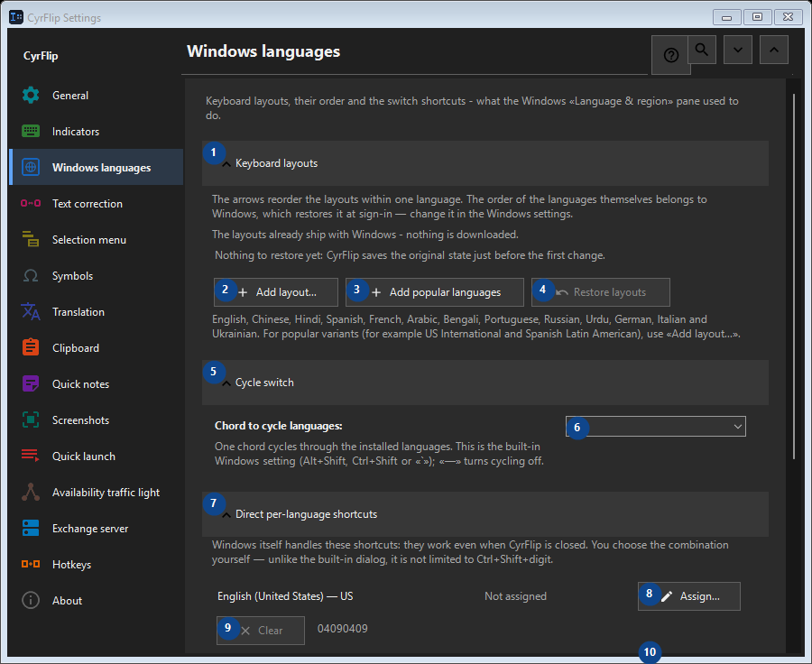
Task: Click the CyrFlip app icon in title bar
Action: [x=16, y=17]
